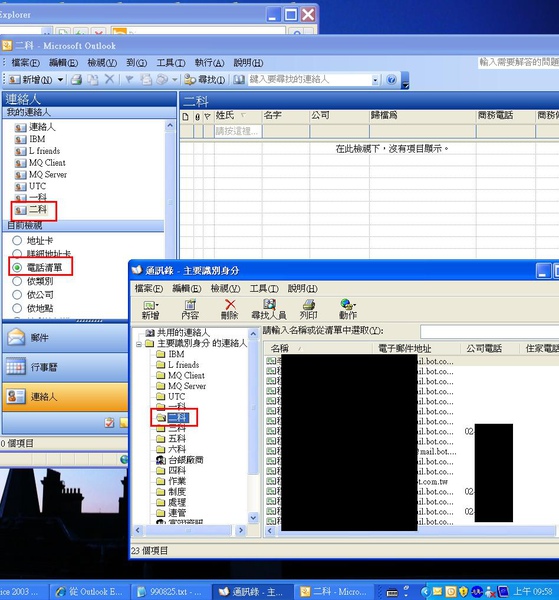Click 內容 properties icon in Address Book
The width and height of the screenshot is (559, 600).
coord(190,310)
